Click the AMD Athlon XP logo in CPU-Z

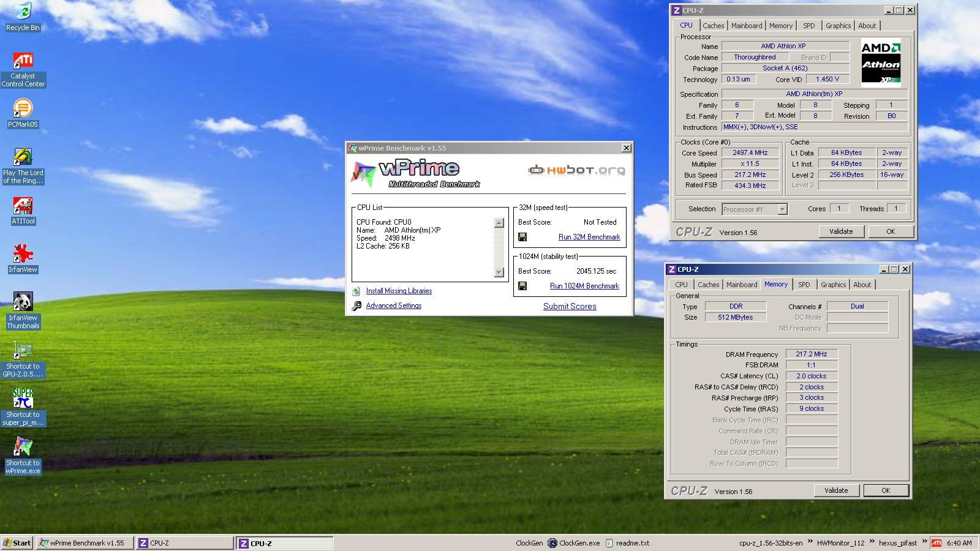(881, 63)
